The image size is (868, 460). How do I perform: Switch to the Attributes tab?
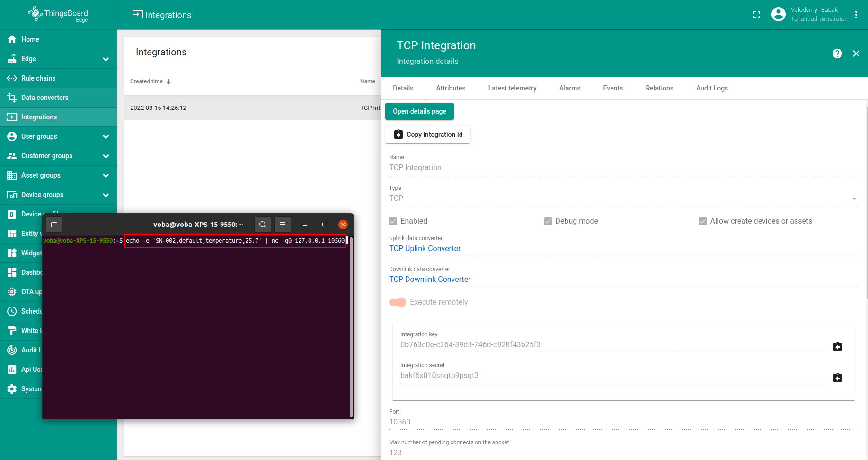[451, 88]
